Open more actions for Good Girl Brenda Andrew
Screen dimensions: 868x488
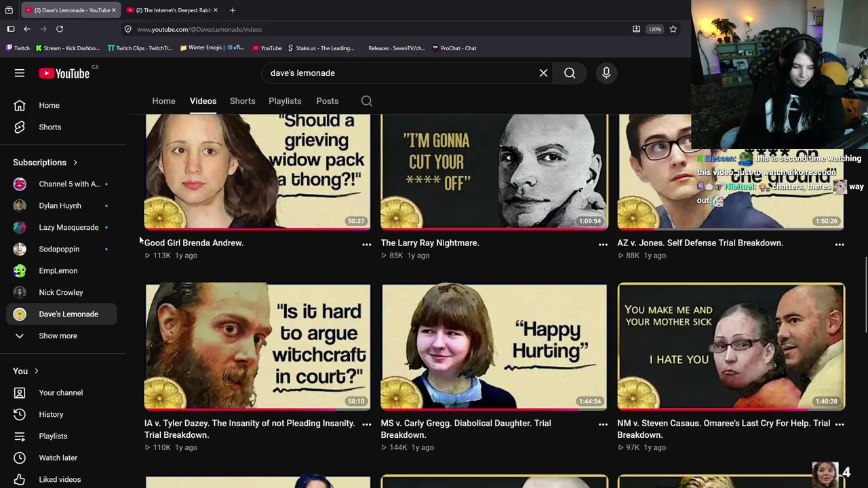366,244
